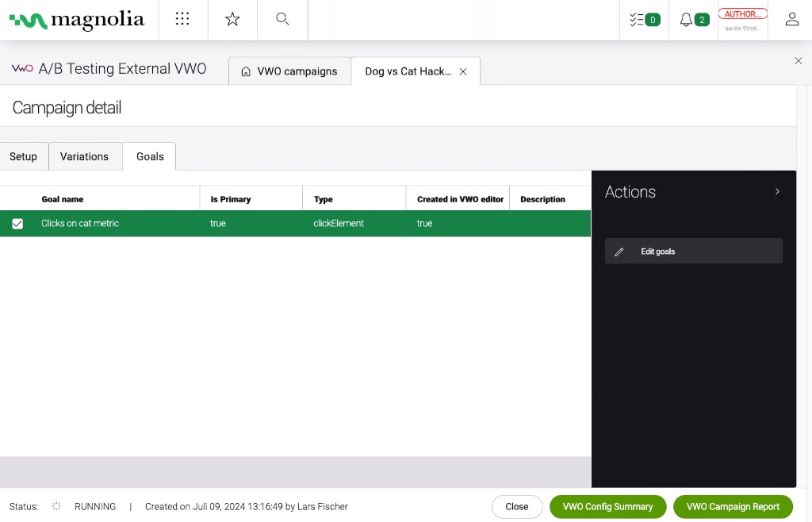This screenshot has height=522, width=812.
Task: Open favorites star icon
Action: click(x=232, y=19)
